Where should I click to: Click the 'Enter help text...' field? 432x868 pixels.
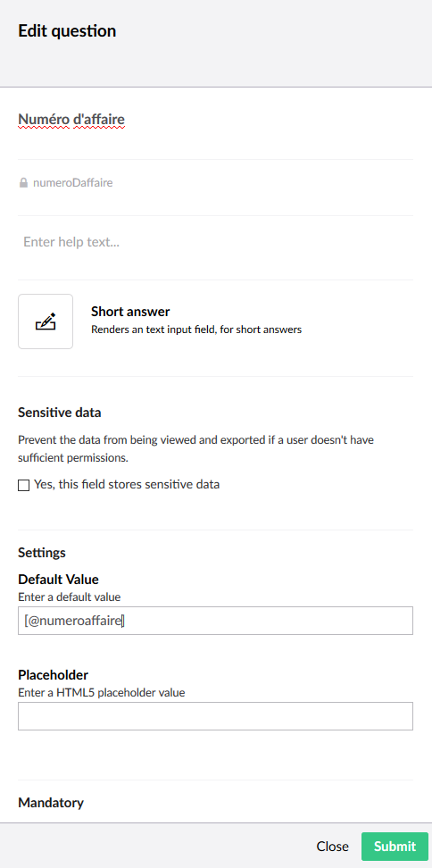215,242
